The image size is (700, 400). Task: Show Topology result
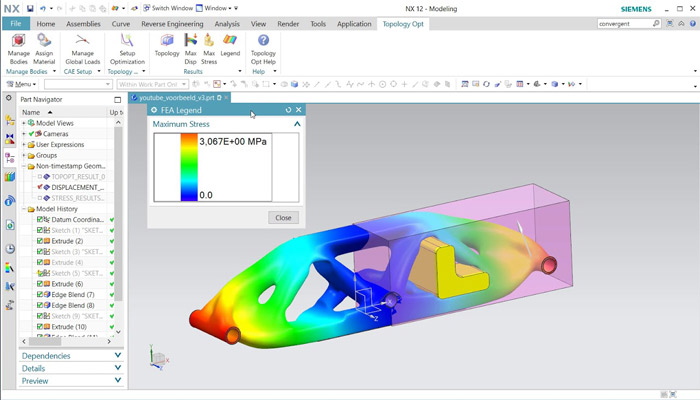point(167,46)
